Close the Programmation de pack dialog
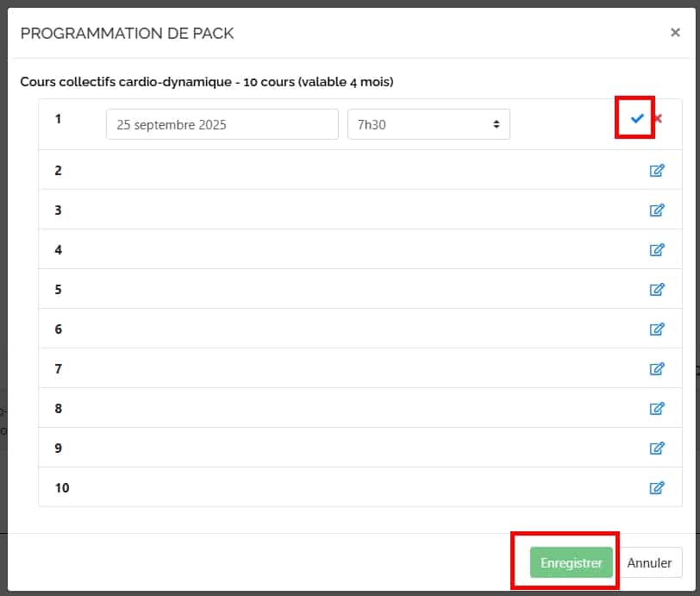The height and width of the screenshot is (596, 700). (675, 33)
